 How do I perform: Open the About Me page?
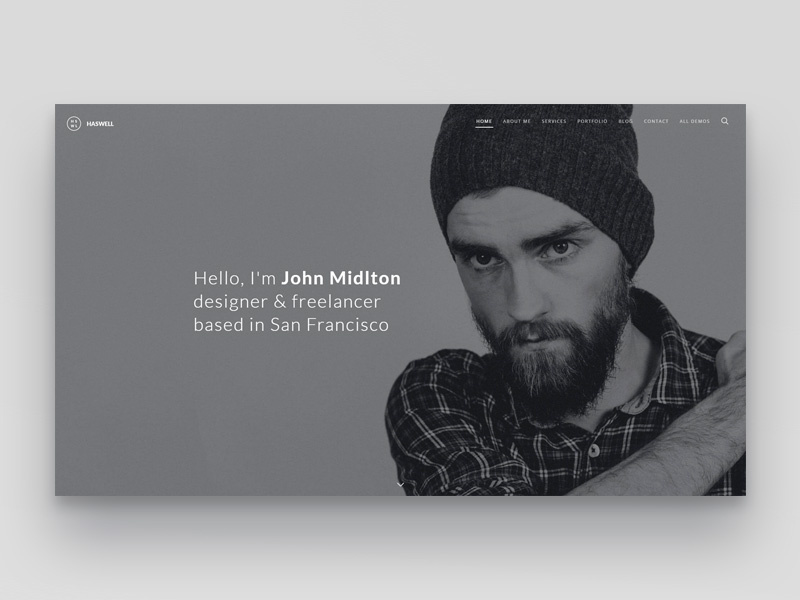click(517, 121)
